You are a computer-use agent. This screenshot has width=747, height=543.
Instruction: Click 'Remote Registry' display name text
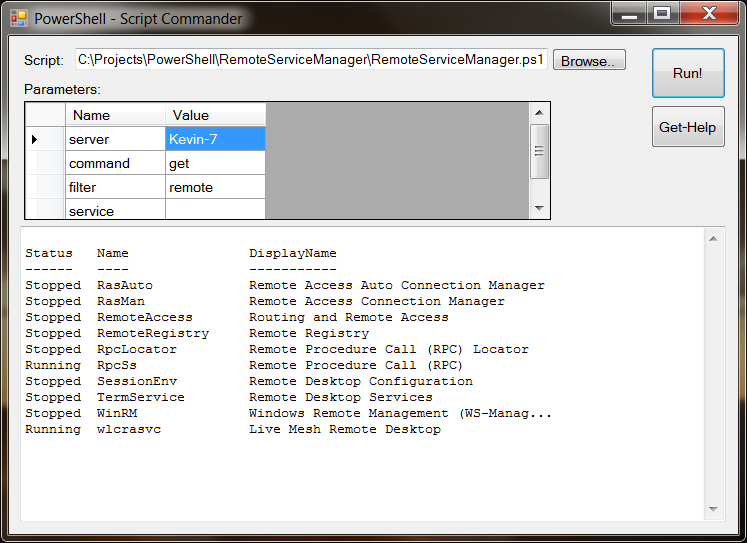(309, 333)
